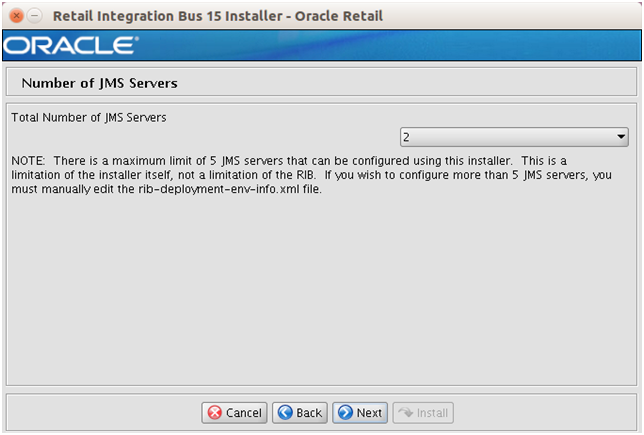Go back with the Back button

(300, 412)
